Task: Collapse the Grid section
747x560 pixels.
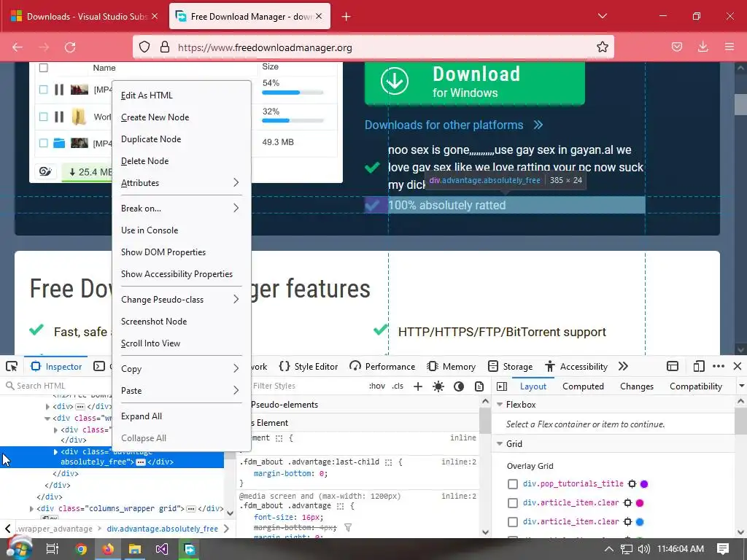Action: point(500,444)
